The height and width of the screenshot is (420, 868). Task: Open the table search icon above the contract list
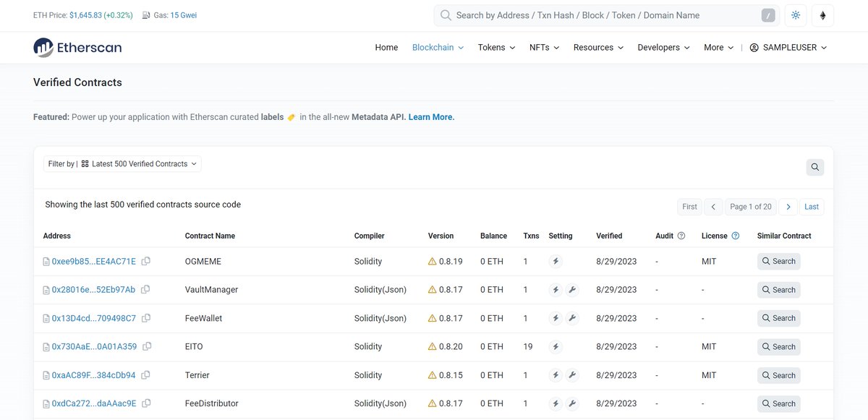pyautogui.click(x=814, y=167)
